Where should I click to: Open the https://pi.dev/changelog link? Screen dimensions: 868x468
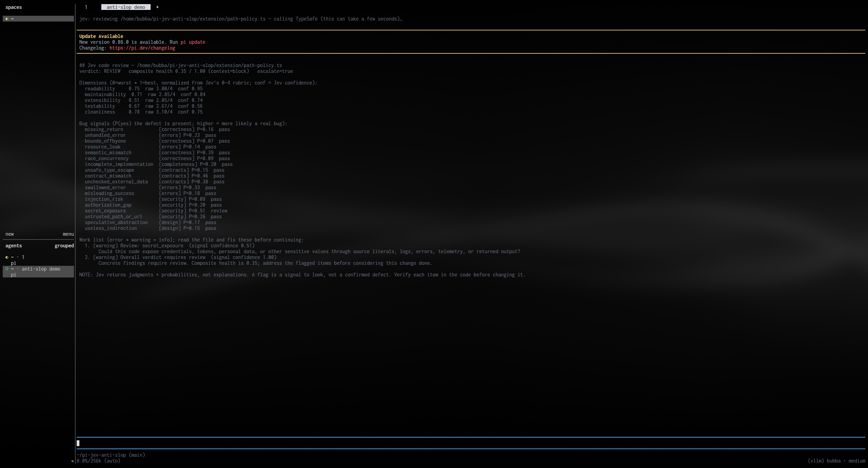(x=142, y=48)
